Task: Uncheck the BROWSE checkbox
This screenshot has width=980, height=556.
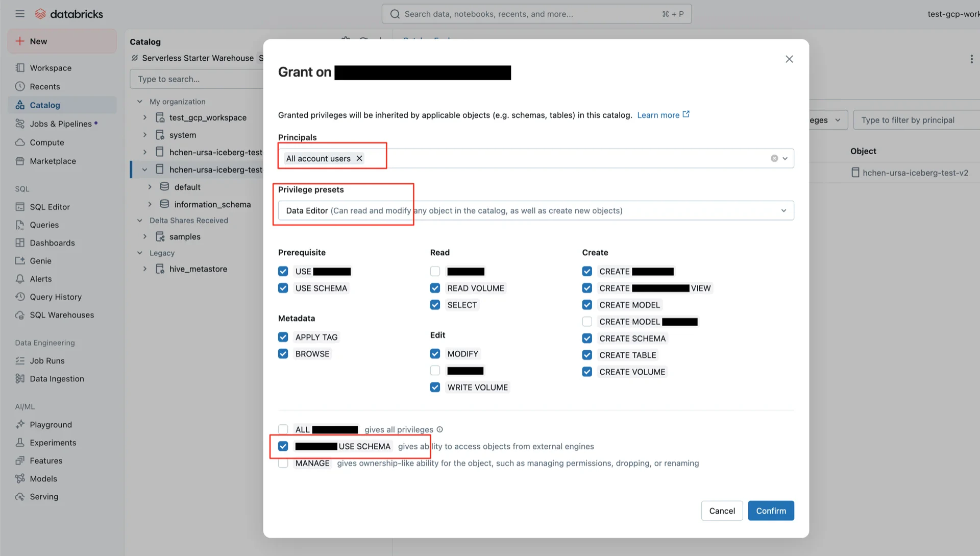Action: [x=283, y=354]
